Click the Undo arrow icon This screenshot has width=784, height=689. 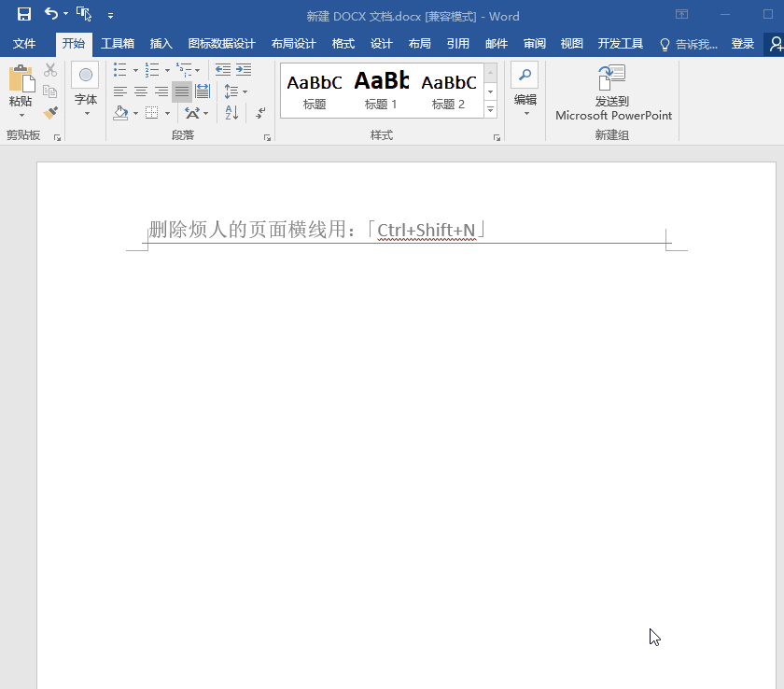point(50,13)
